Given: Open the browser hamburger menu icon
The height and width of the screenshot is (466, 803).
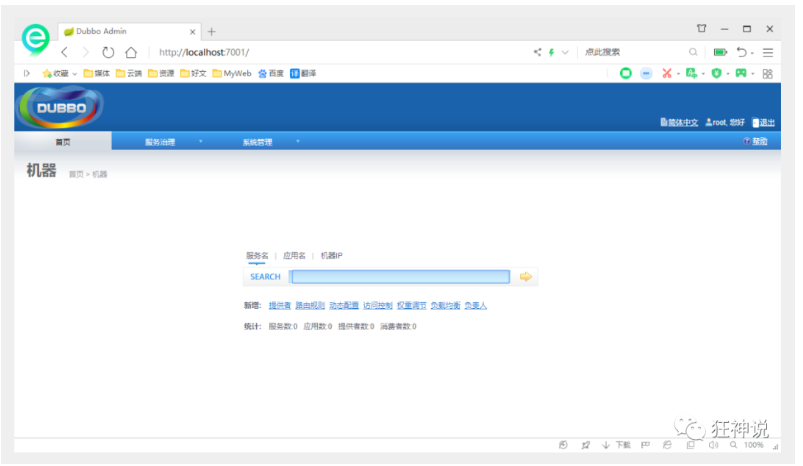Looking at the screenshot, I should (x=768, y=52).
